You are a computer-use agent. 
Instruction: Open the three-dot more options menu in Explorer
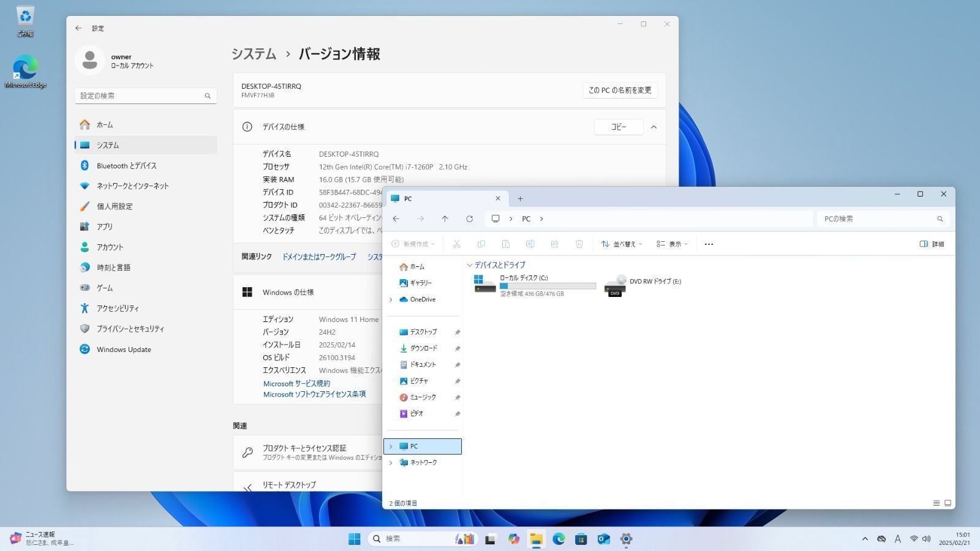[709, 244]
